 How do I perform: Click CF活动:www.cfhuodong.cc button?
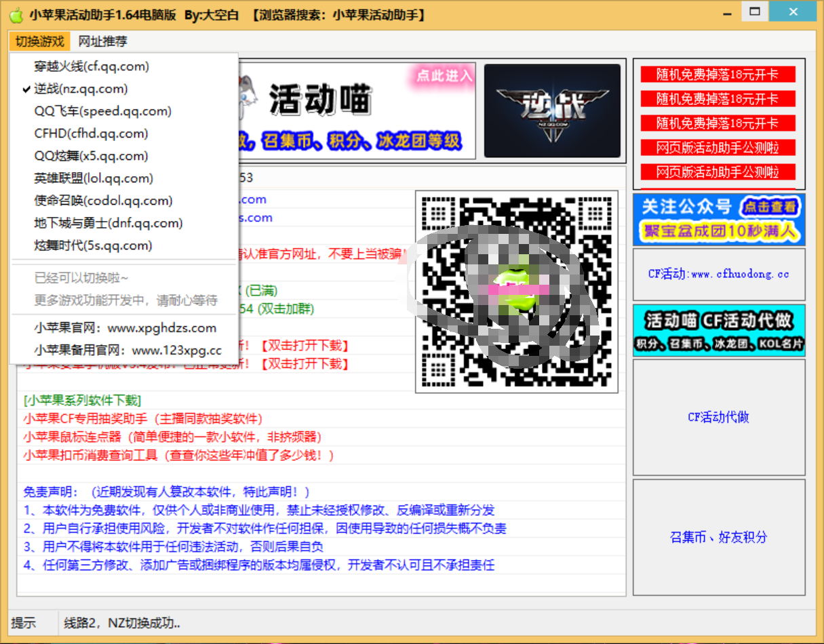point(719,275)
